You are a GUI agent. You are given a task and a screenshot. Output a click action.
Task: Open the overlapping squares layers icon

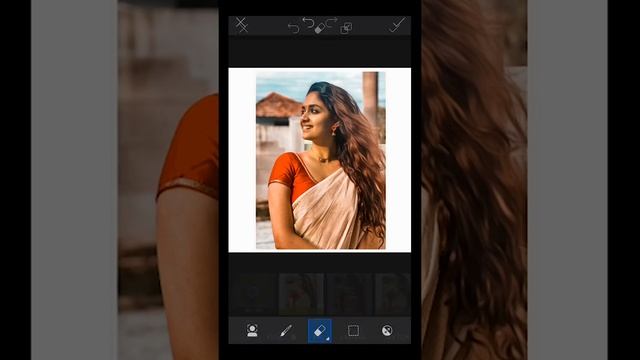[346, 28]
